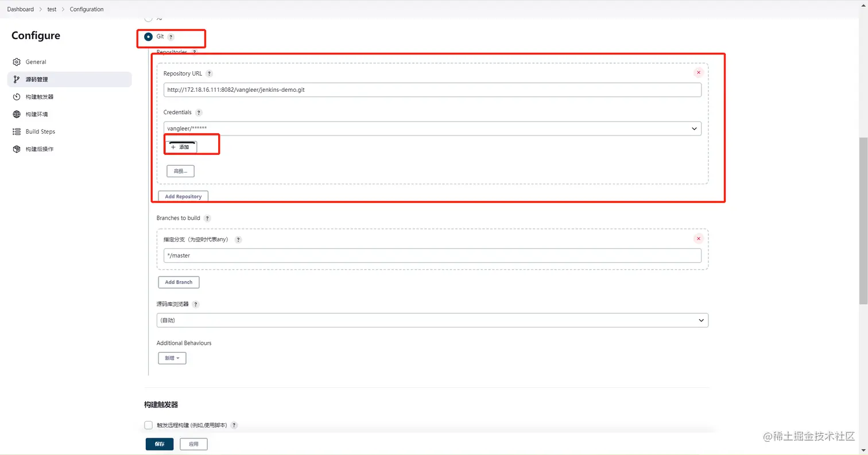This screenshot has width=868, height=455.
Task: Open the 构建环境 globe icon in sidebar
Action: (17, 114)
